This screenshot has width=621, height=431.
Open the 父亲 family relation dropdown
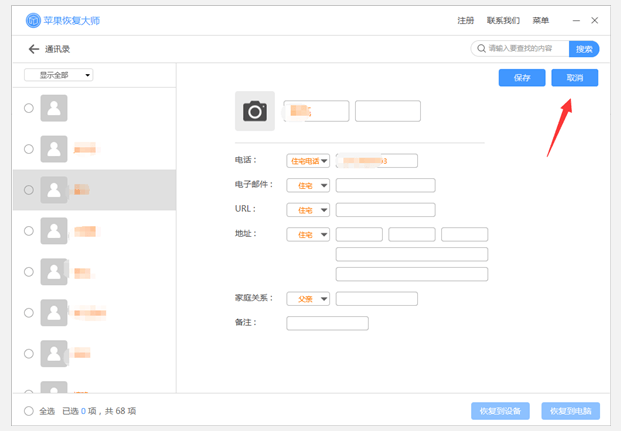click(308, 298)
